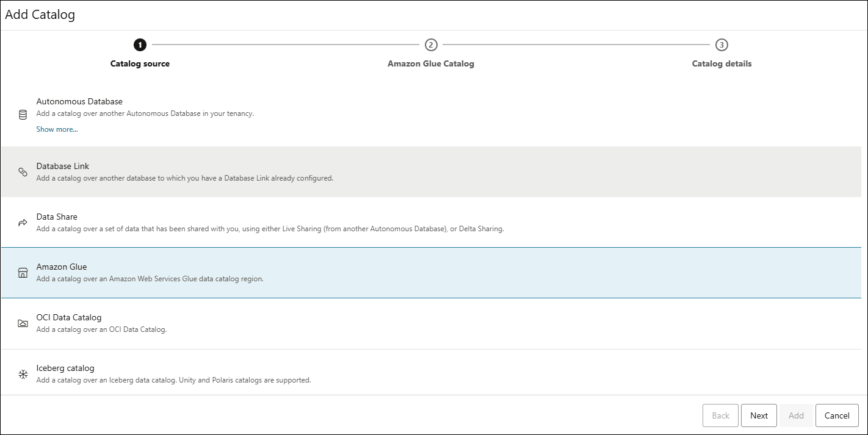Click the Iceberg catalog snowflake icon
The image size is (868, 435).
pyautogui.click(x=23, y=373)
